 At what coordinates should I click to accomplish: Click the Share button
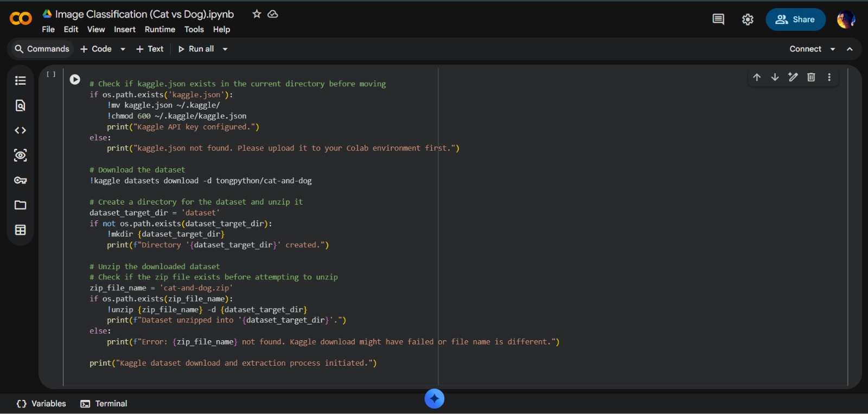(x=795, y=20)
